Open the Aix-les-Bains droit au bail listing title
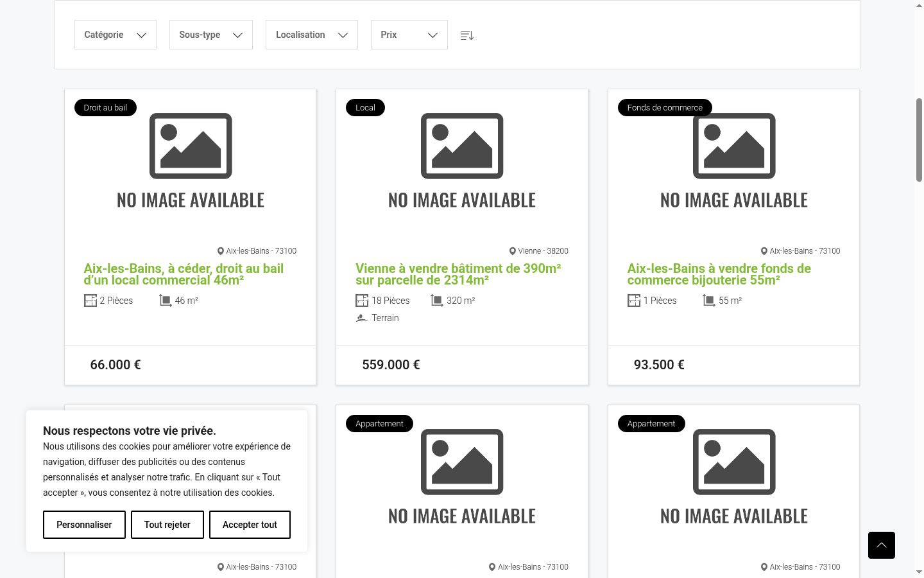924x578 pixels. tap(184, 274)
